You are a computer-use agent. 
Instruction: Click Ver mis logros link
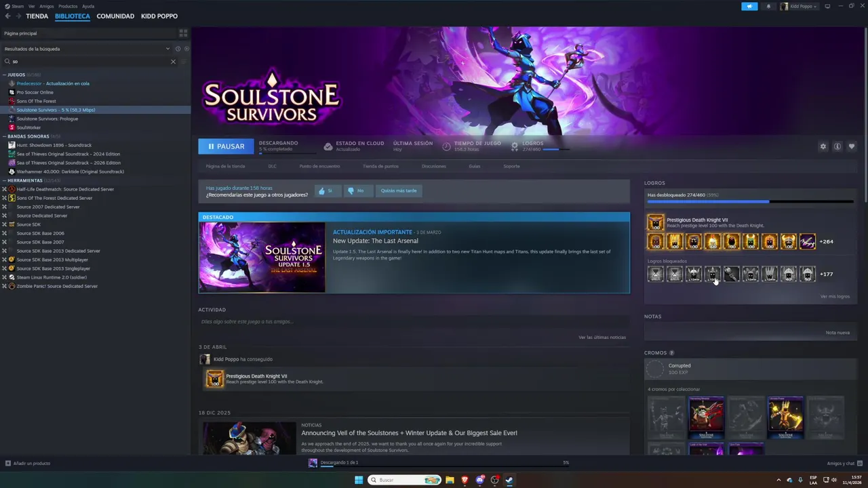point(835,296)
